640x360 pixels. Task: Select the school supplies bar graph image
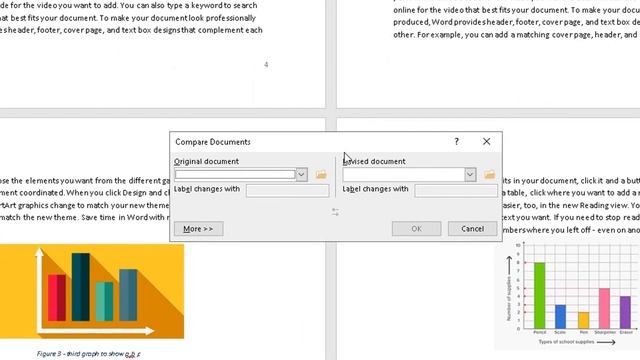coord(567,295)
